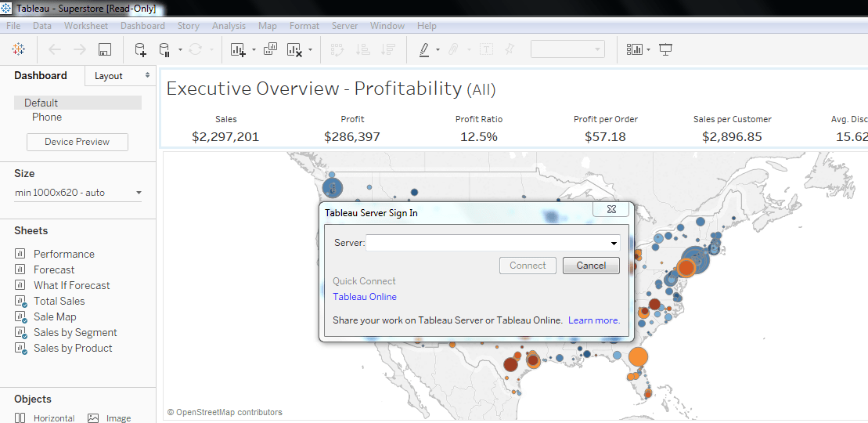Click the Group members paperclip icon
The image size is (868, 423).
click(x=453, y=50)
